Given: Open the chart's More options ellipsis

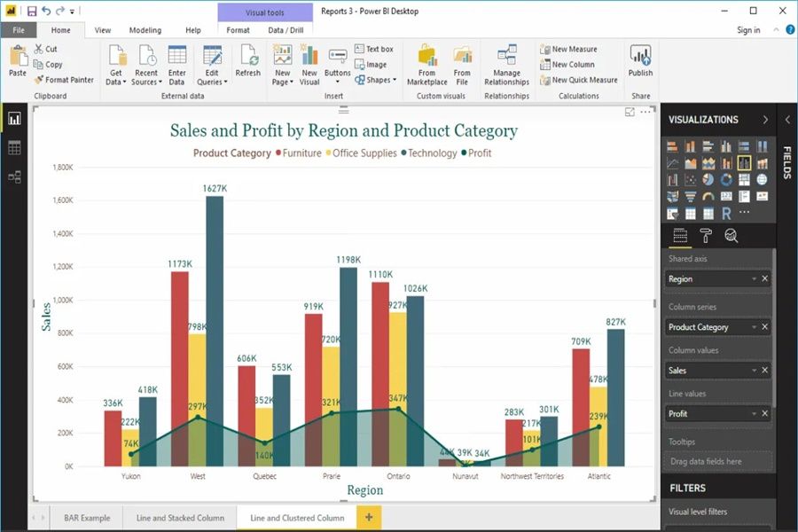Looking at the screenshot, I should [645, 112].
